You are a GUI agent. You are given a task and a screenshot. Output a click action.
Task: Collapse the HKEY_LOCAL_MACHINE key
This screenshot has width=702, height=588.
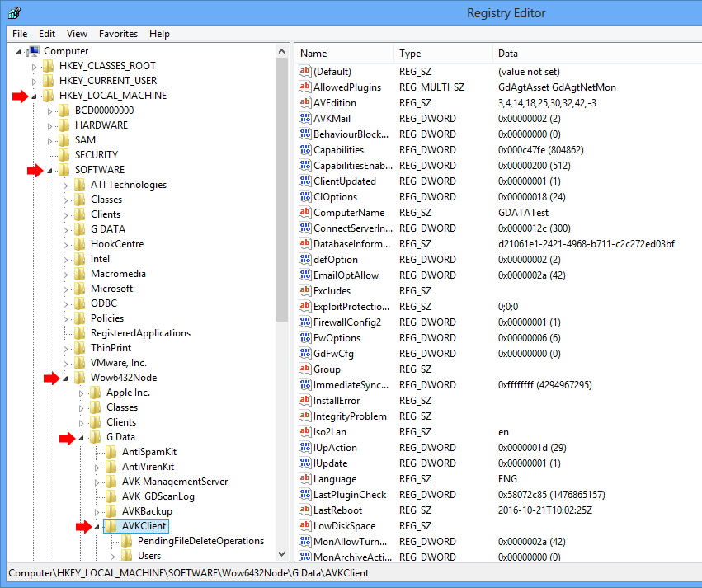[x=34, y=96]
